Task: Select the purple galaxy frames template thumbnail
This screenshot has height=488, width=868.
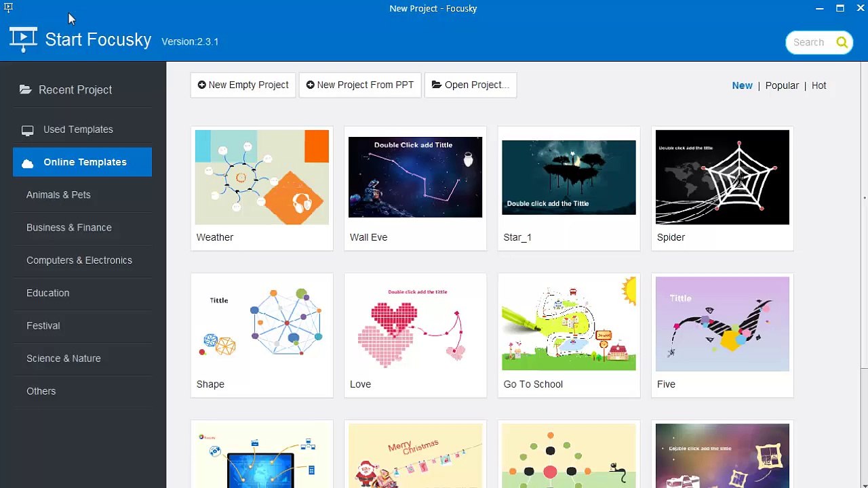Action: click(722, 455)
